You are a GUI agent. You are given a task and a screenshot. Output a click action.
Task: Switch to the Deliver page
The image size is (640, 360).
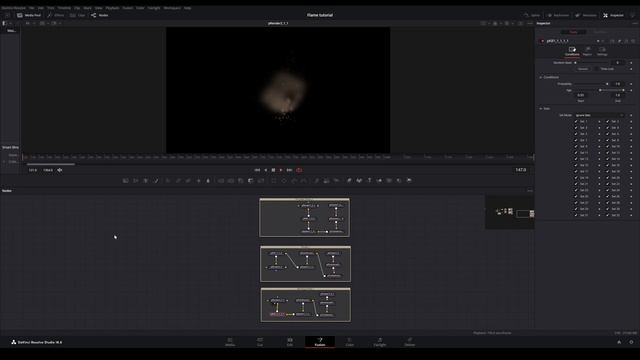pyautogui.click(x=409, y=342)
